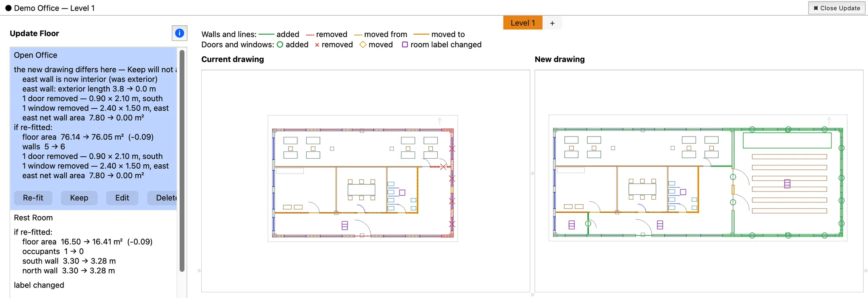Click the Delete button for Open Office

(162, 198)
